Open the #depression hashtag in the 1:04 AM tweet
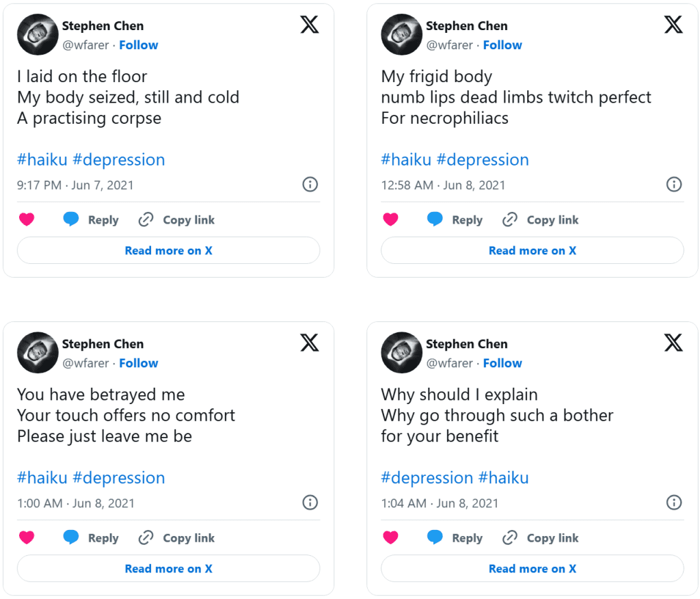Screen dimensions: 700x599 click(x=427, y=478)
